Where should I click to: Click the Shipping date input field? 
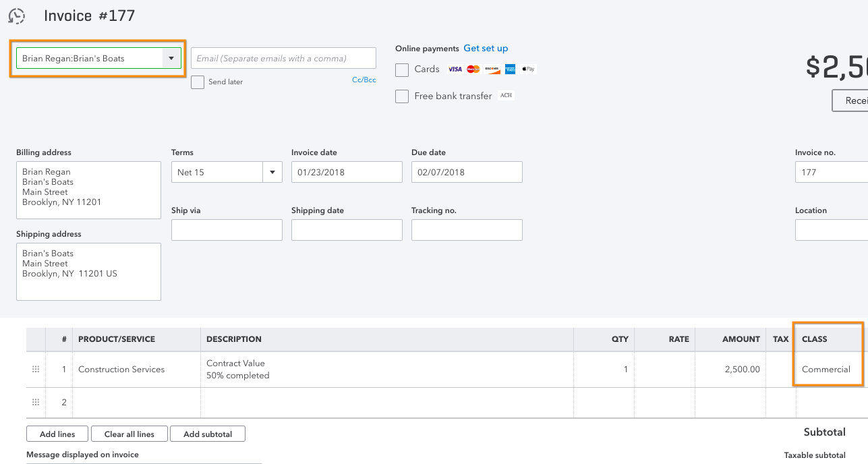(x=347, y=230)
